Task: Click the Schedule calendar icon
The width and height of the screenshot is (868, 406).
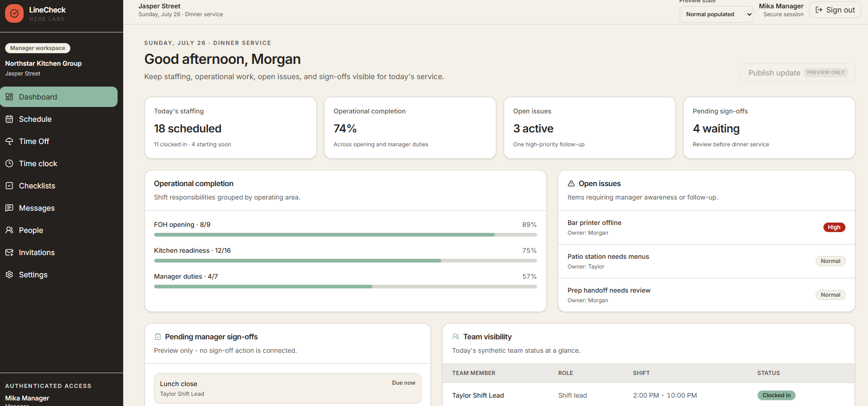Action: pos(9,119)
